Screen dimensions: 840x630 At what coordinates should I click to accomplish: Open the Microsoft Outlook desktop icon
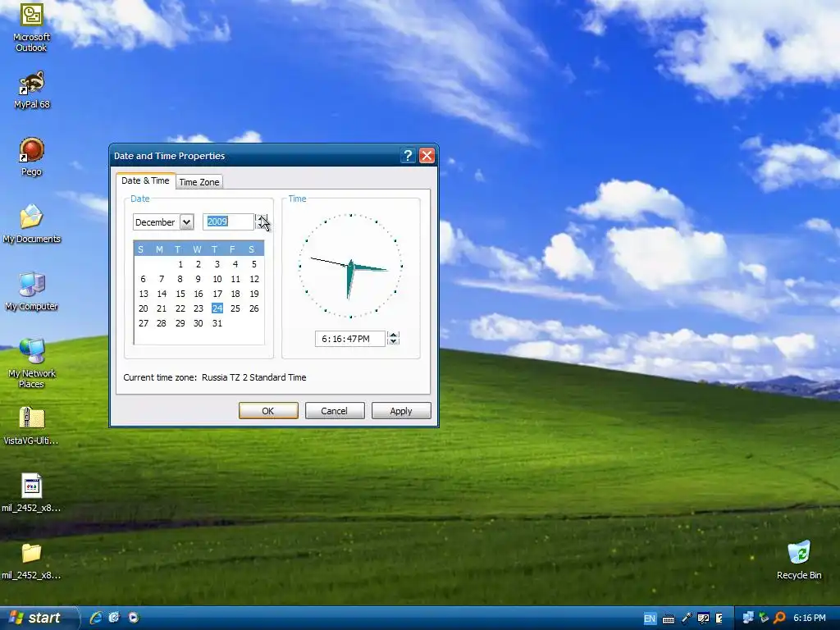(32, 27)
